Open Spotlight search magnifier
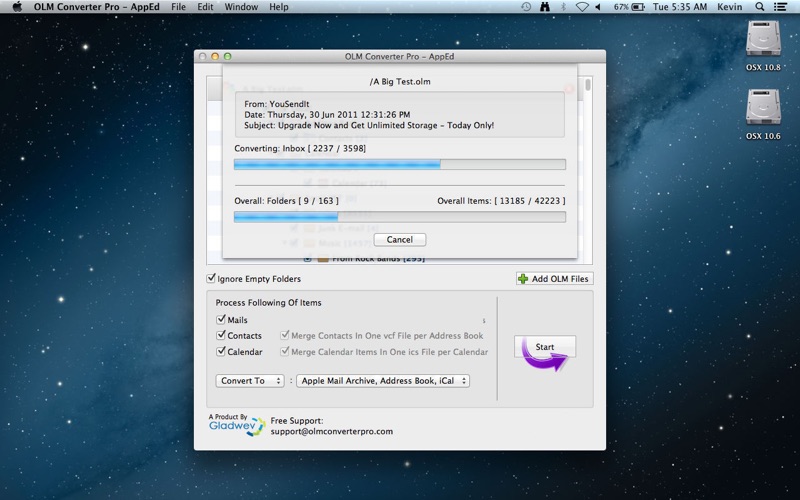The width and height of the screenshot is (800, 500). (x=760, y=7)
